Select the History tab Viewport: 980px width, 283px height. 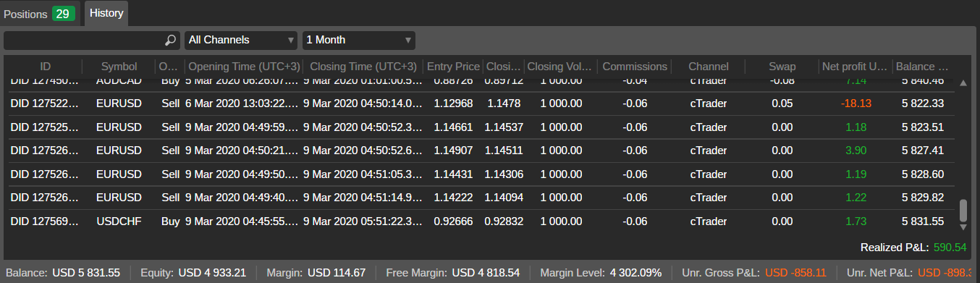coord(106,13)
